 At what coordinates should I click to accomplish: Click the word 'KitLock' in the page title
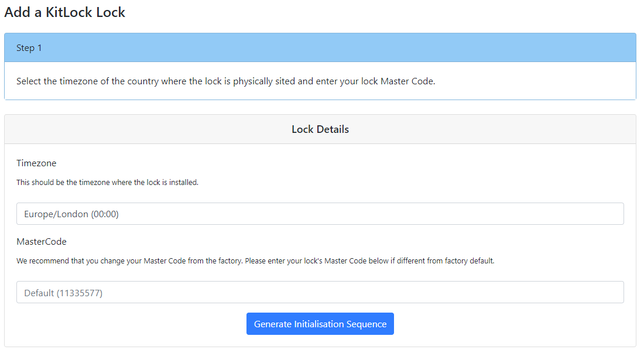tap(69, 12)
